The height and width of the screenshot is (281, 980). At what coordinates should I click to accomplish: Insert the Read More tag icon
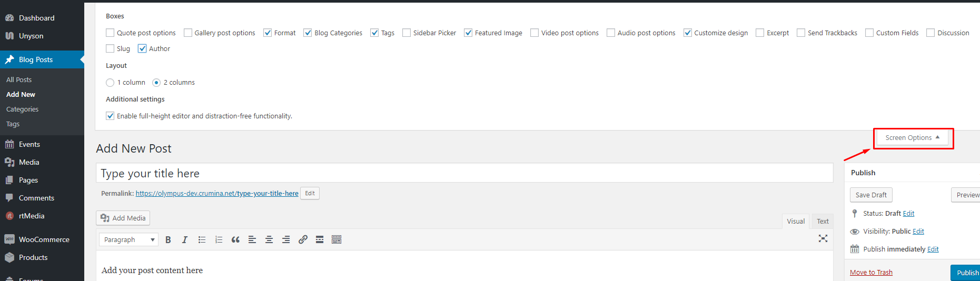(x=320, y=240)
